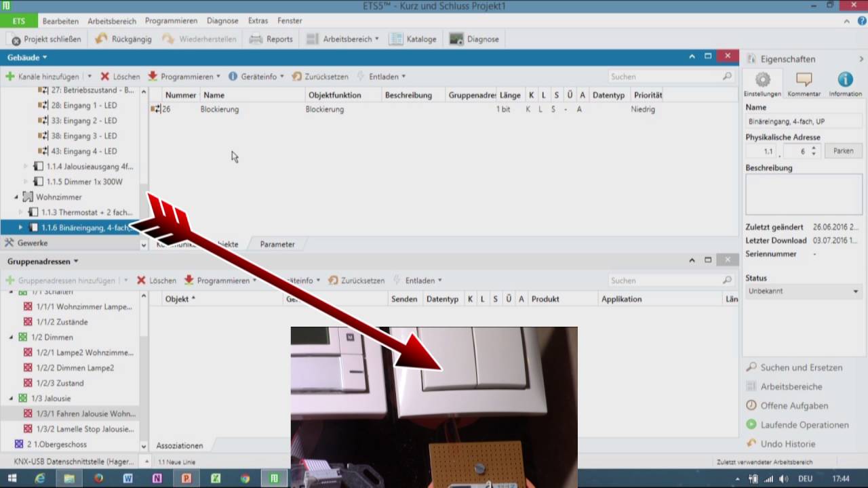Select tree item 33: Eingang 2 - LED

[77, 121]
